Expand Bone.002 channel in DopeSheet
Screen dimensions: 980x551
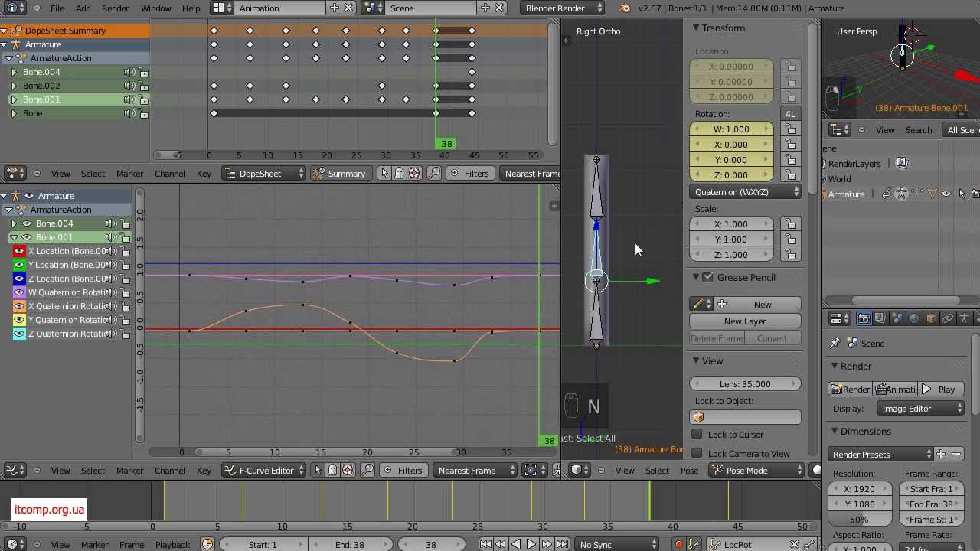tap(14, 86)
